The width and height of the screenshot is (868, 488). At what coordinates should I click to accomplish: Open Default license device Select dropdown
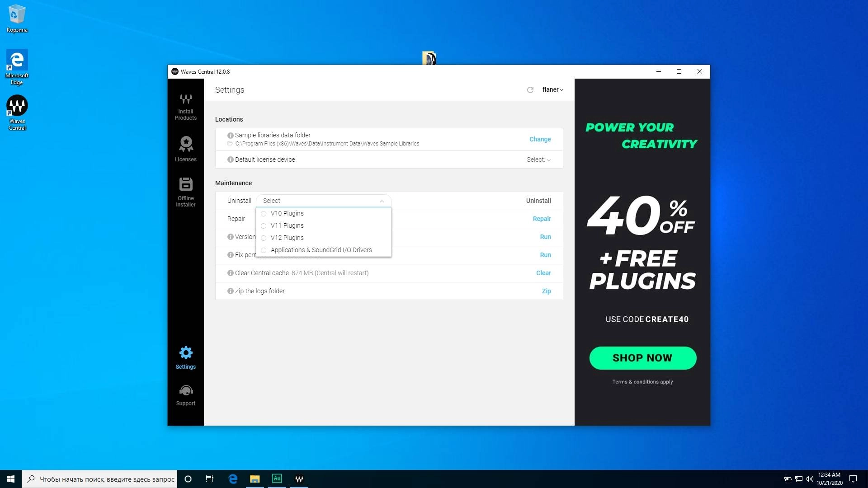coord(538,160)
